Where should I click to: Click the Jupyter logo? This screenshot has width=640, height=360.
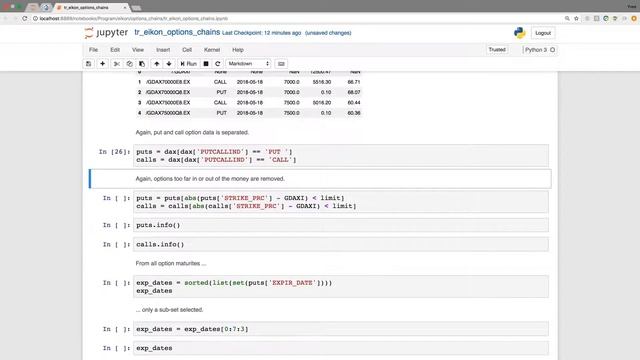pyautogui.click(x=106, y=33)
